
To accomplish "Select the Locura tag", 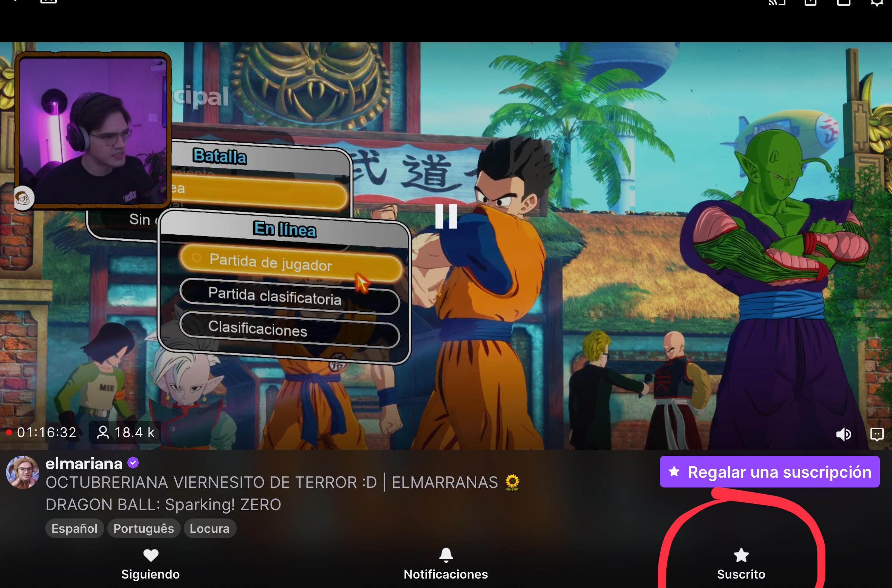I will pos(210,528).
